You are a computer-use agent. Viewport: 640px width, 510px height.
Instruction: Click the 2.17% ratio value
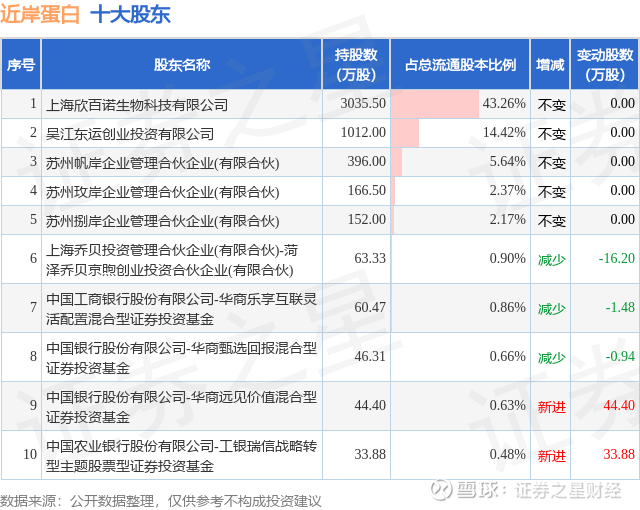pyautogui.click(x=507, y=219)
